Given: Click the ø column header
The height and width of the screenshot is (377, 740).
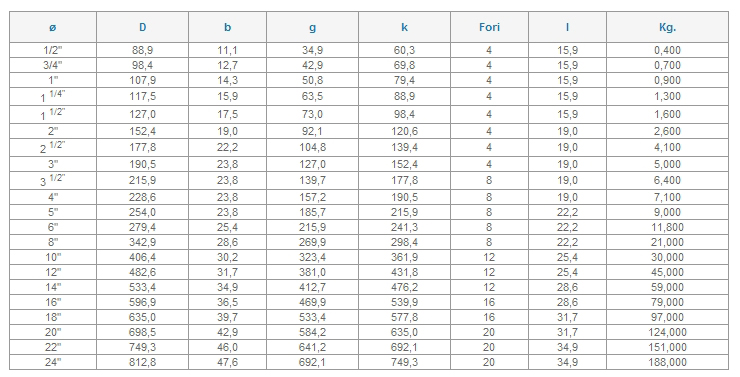Looking at the screenshot, I should coord(53,27).
